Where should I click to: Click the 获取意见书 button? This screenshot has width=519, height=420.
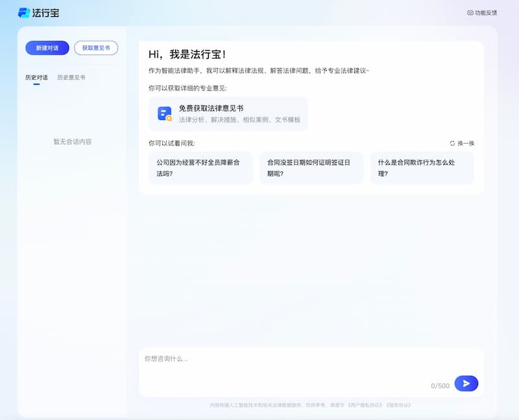tap(96, 48)
